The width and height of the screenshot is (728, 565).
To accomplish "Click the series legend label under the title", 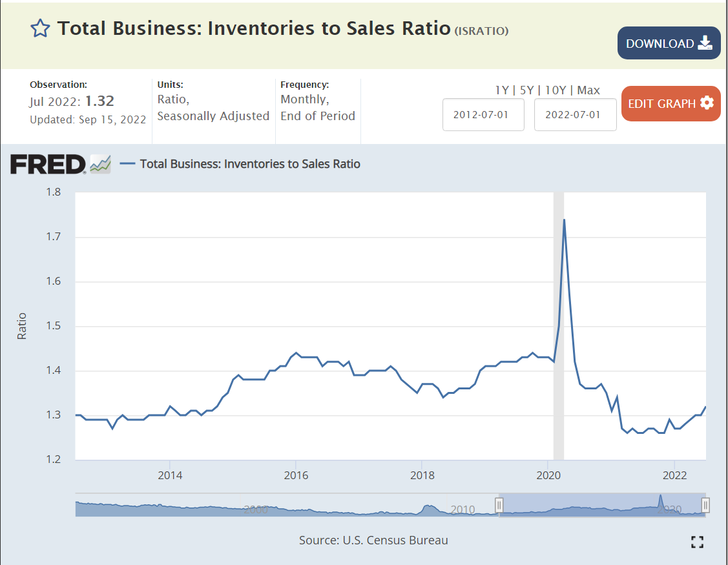I will (x=249, y=164).
